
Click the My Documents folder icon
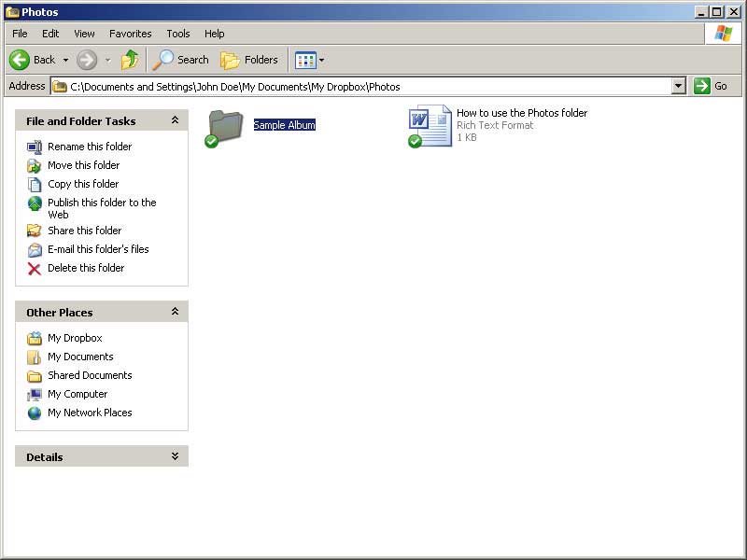click(x=34, y=357)
